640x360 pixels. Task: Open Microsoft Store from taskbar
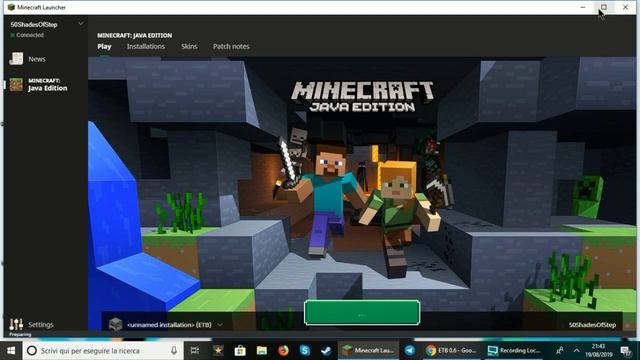240,351
